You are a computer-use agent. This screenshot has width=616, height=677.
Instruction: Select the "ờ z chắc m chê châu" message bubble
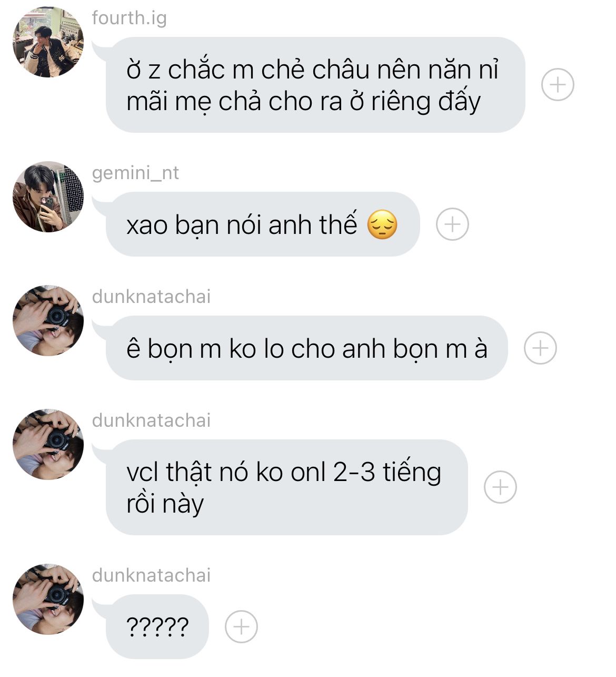[x=315, y=85]
